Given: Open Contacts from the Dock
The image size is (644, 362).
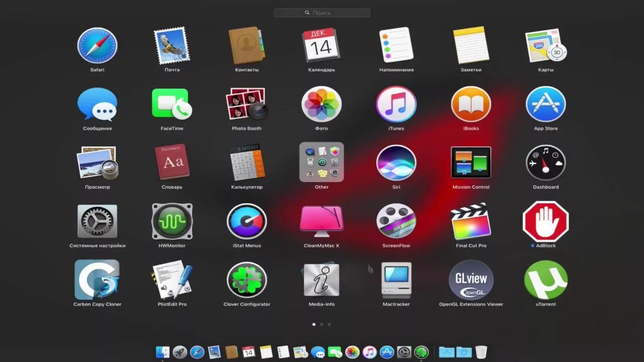Looking at the screenshot, I should click(x=231, y=352).
